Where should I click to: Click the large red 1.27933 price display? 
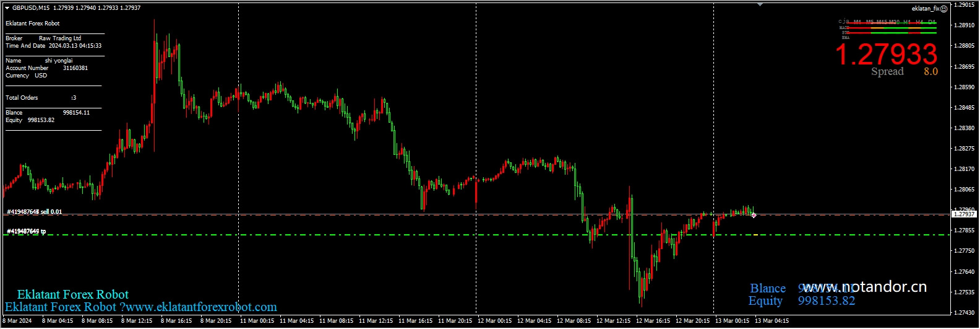887,55
